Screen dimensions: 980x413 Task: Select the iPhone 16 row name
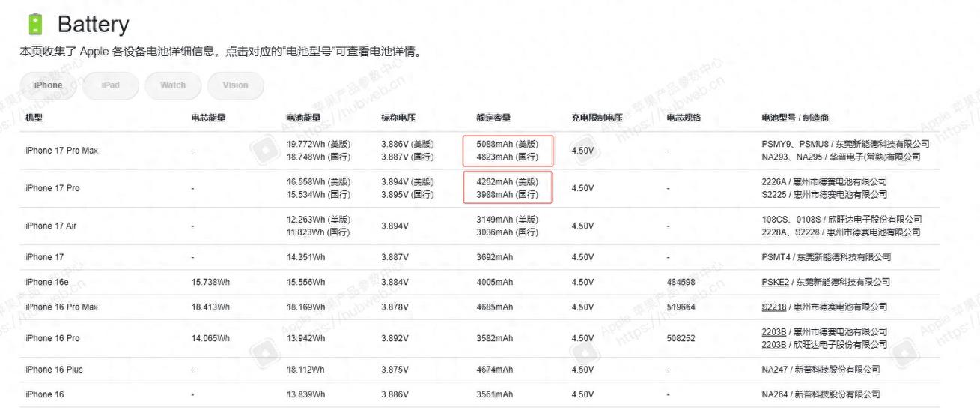[x=44, y=394]
